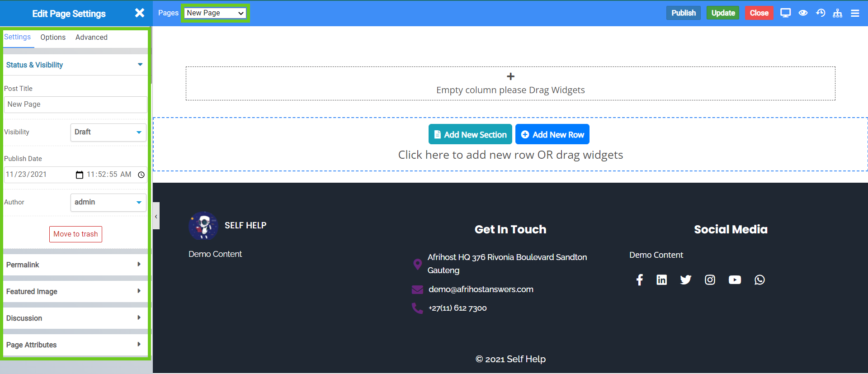Screen dimensions: 868x374
Task: Collapse the left sidebar panel handle
Action: pyautogui.click(x=156, y=216)
